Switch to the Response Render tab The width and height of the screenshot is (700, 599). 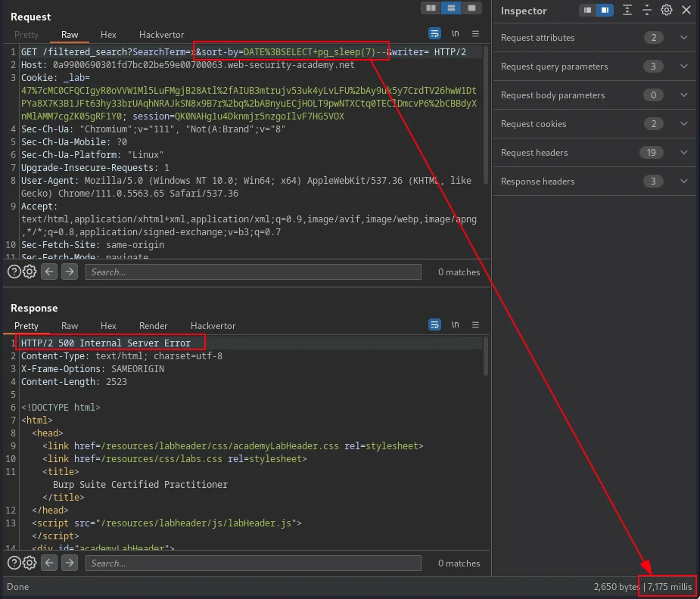coord(153,325)
